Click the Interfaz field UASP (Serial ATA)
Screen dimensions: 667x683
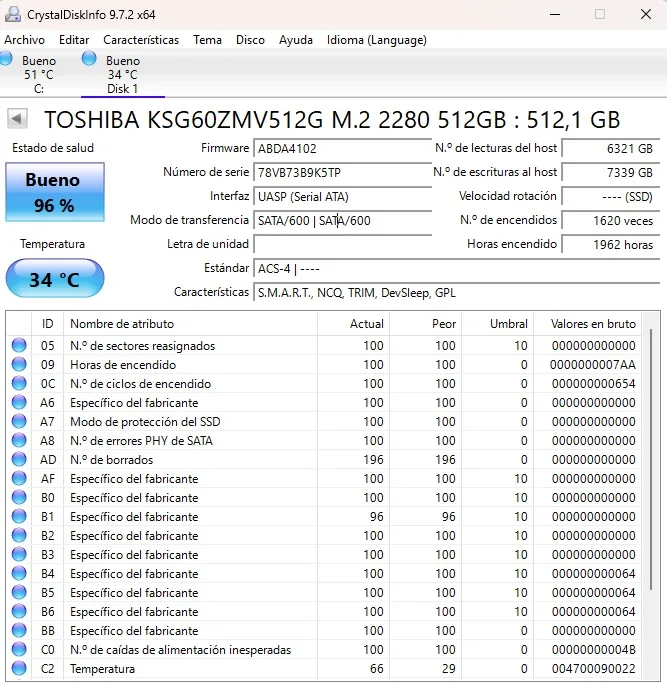pos(342,196)
